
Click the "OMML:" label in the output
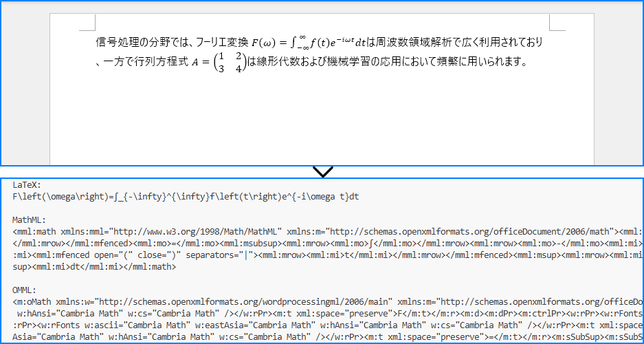click(25, 290)
